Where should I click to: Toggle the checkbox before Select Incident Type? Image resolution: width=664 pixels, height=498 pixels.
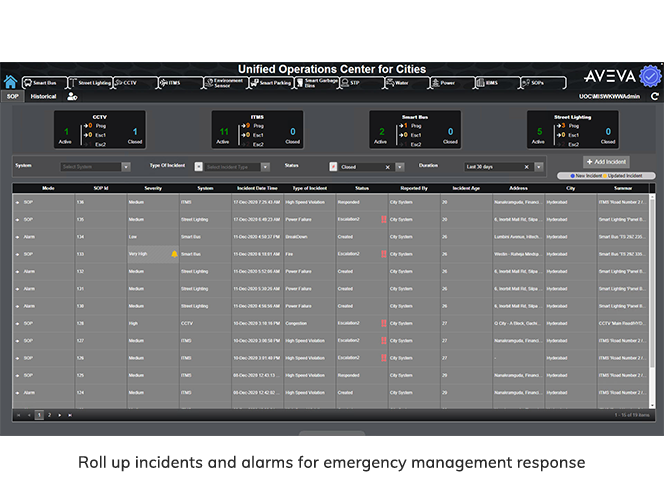point(199,167)
